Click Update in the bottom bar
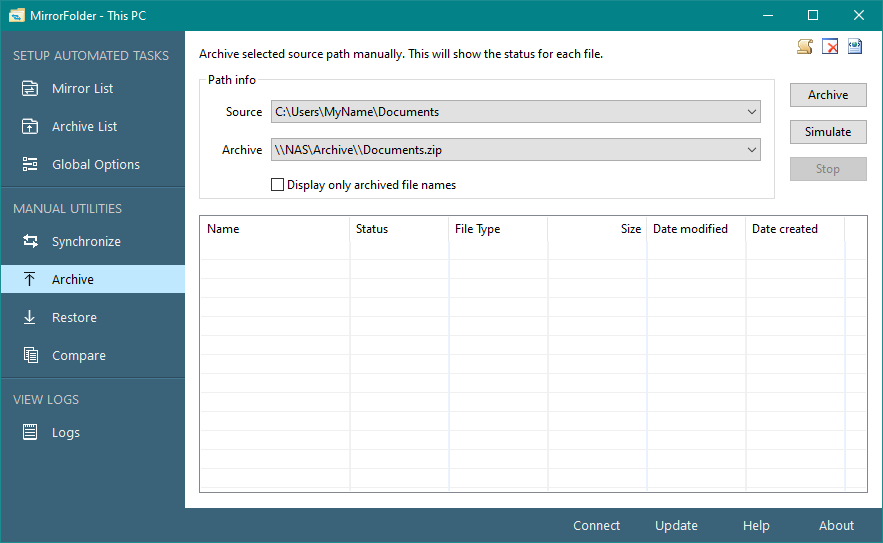The image size is (883, 543). pyautogui.click(x=676, y=526)
